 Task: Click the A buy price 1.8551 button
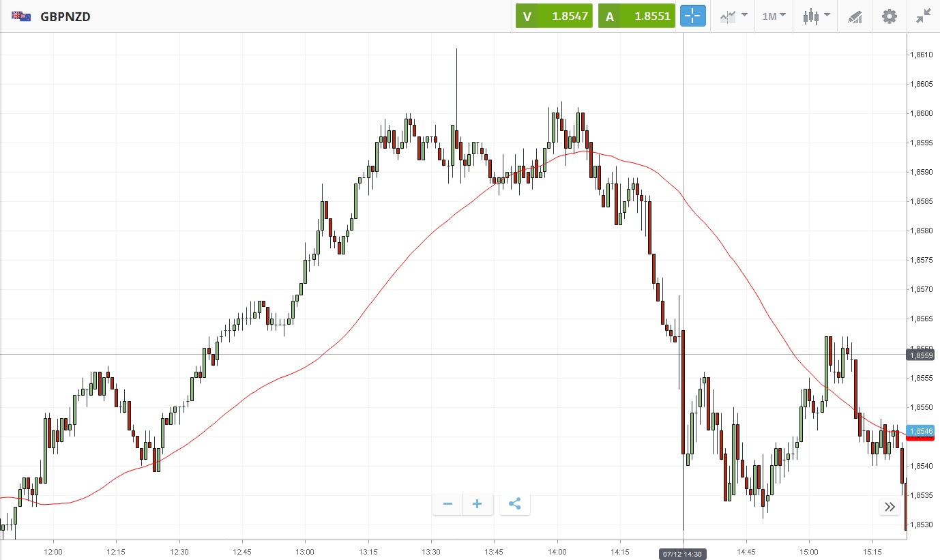coord(637,16)
